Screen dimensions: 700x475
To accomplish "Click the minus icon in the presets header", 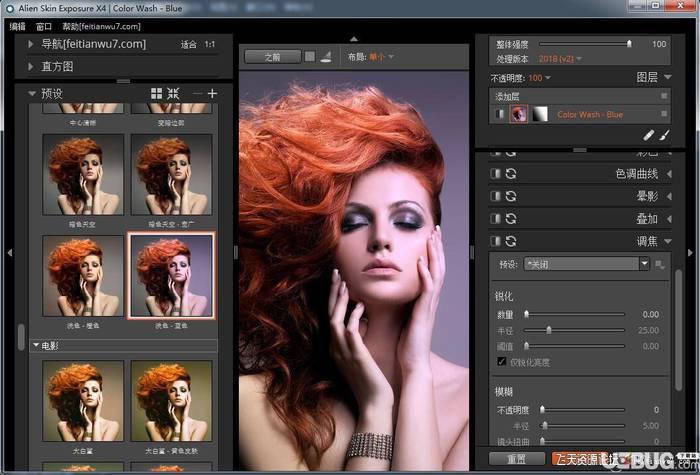I will point(197,93).
